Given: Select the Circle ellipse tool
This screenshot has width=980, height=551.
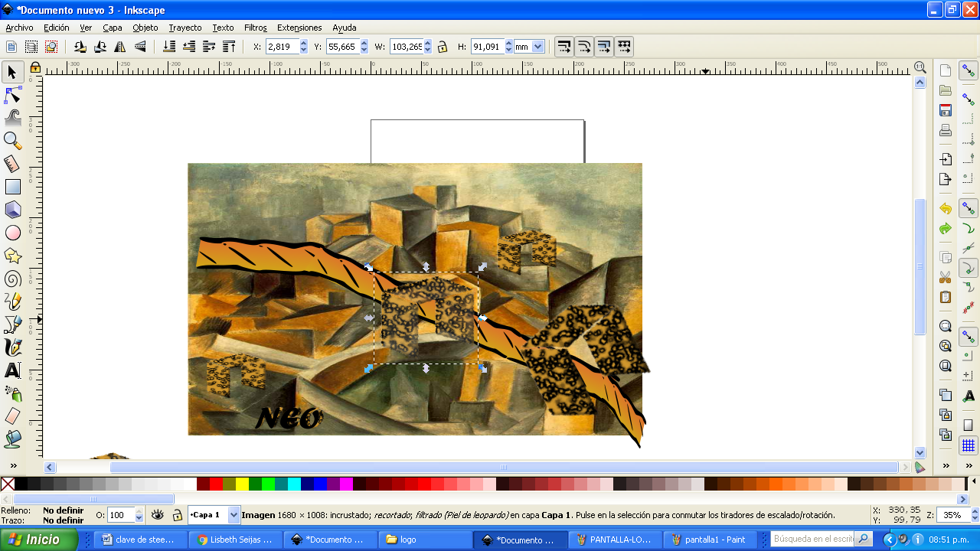Looking at the screenshot, I should [12, 233].
